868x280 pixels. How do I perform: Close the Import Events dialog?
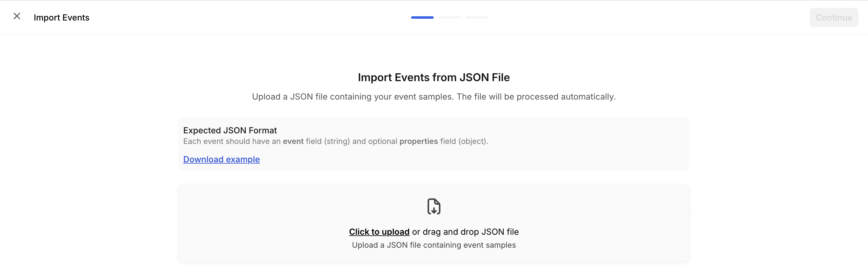click(x=17, y=16)
